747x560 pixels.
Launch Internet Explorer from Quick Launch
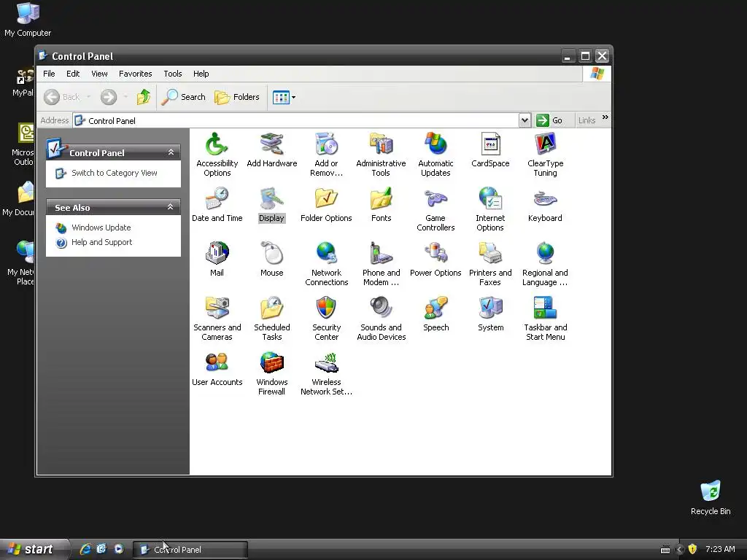(86, 549)
